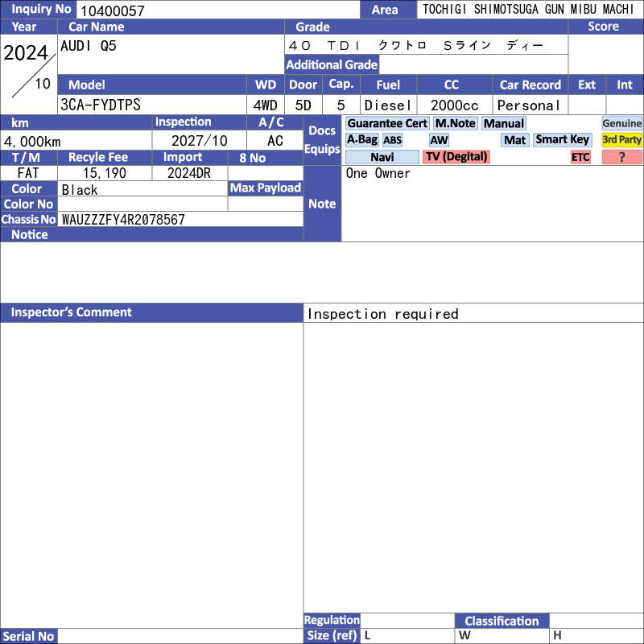Click the red ETC tag
This screenshot has width=644, height=644.
click(580, 157)
